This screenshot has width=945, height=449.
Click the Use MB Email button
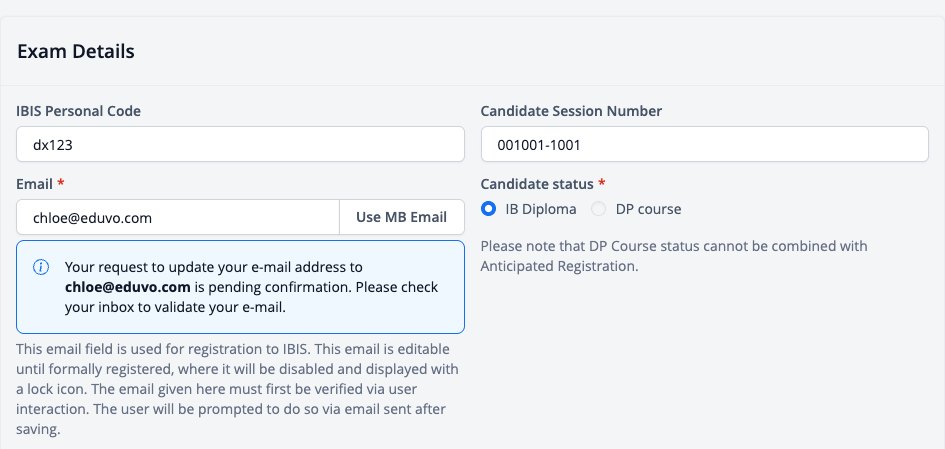pyautogui.click(x=401, y=217)
